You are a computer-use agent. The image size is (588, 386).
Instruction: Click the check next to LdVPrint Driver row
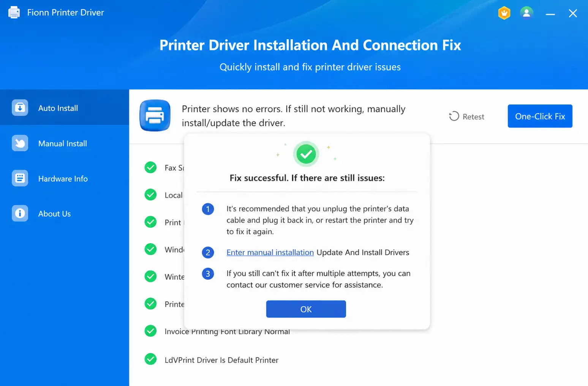151,359
